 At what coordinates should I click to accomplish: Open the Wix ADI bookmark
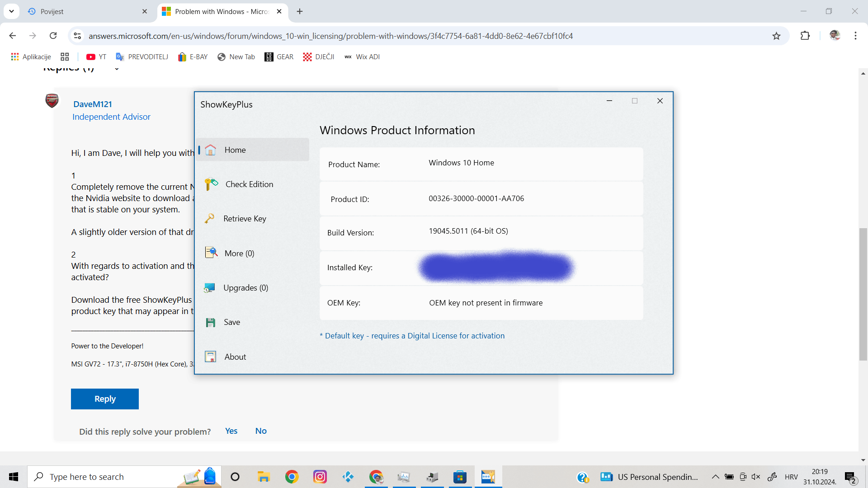click(x=362, y=56)
